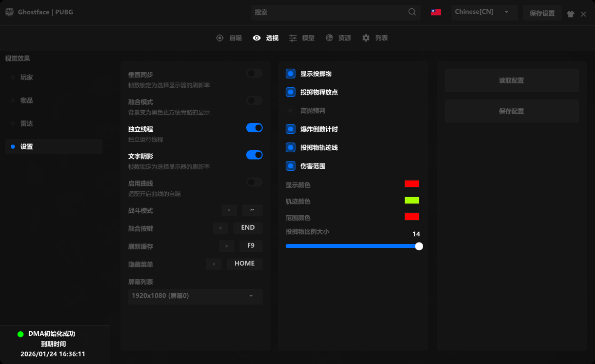The image size is (595, 364).
Task: Click the 读取配置 button
Action: coord(511,80)
